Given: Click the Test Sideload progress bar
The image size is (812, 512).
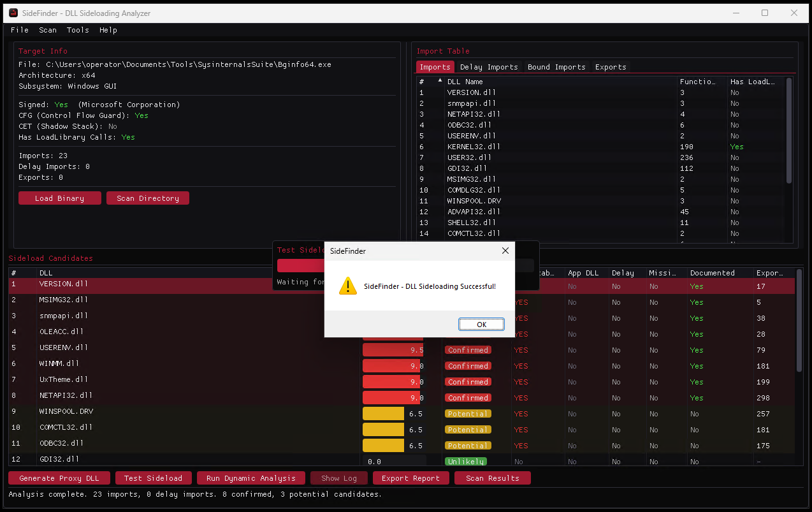Looking at the screenshot, I should pos(405,266).
